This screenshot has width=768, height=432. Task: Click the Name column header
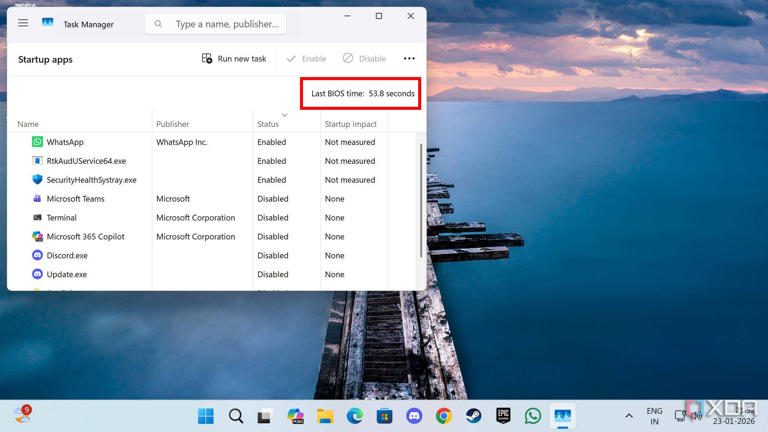point(28,124)
